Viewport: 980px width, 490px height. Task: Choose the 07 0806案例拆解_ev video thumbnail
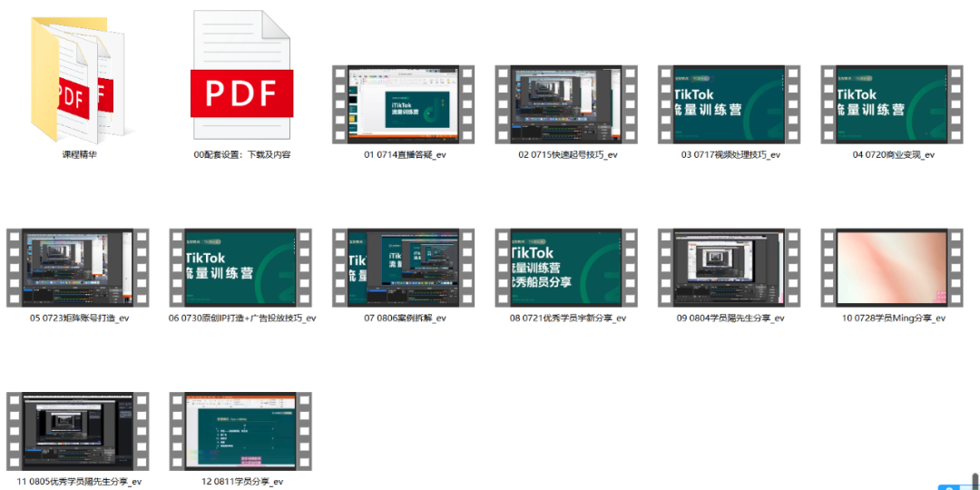tap(404, 267)
